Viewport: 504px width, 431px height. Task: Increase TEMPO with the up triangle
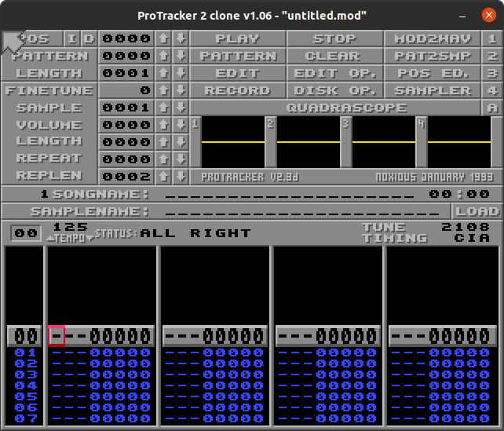[50, 239]
